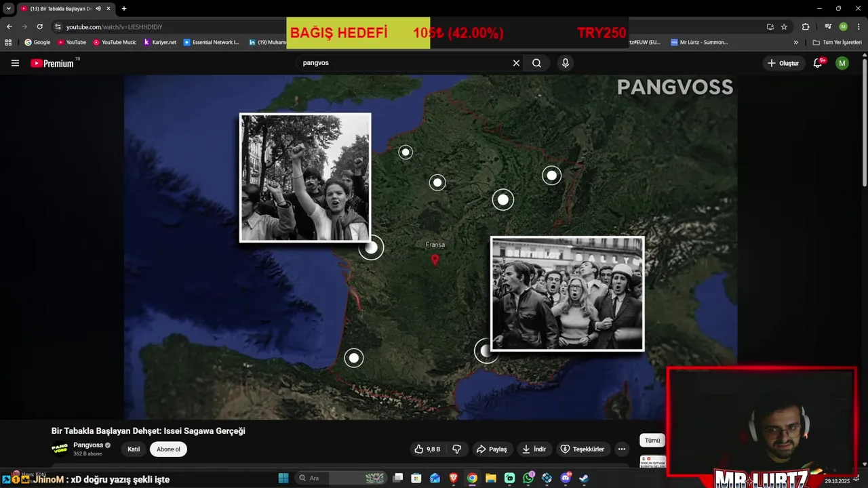Open the Chrome apps grid shortcut

click(x=8, y=42)
